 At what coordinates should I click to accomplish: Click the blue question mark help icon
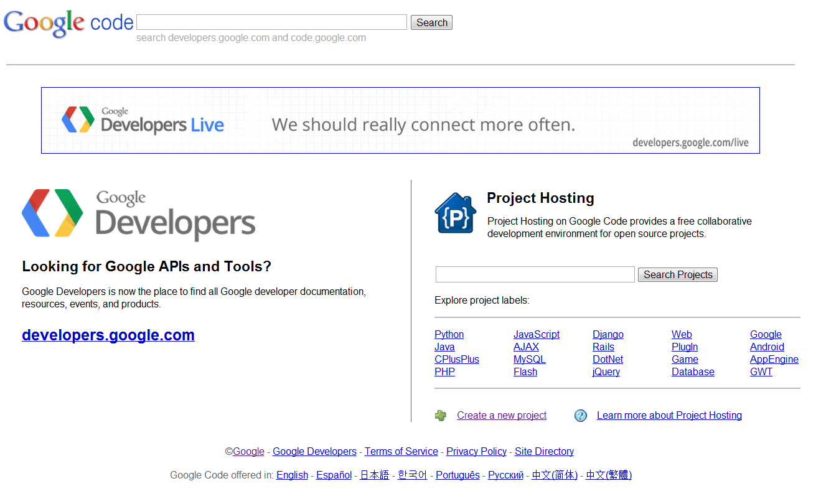coord(581,416)
